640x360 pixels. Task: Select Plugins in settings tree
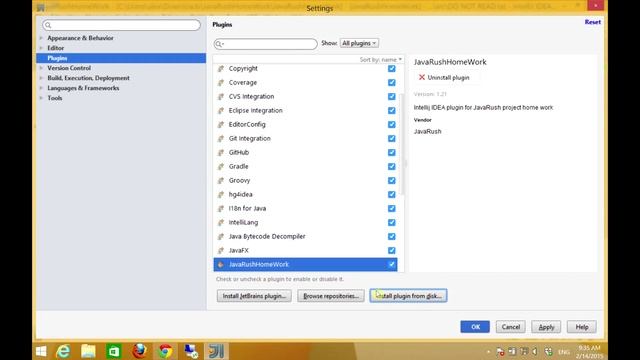coord(121,58)
